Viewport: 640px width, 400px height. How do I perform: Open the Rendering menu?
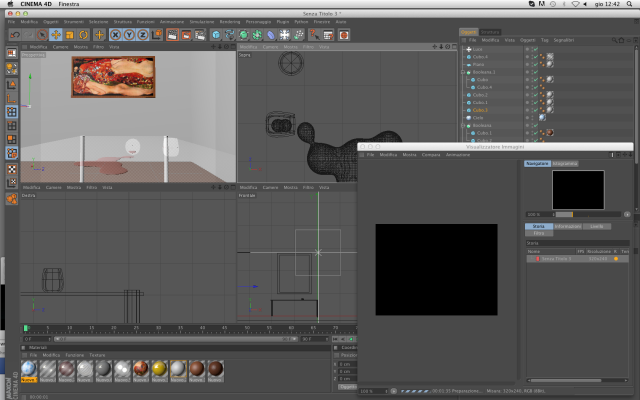coord(230,22)
